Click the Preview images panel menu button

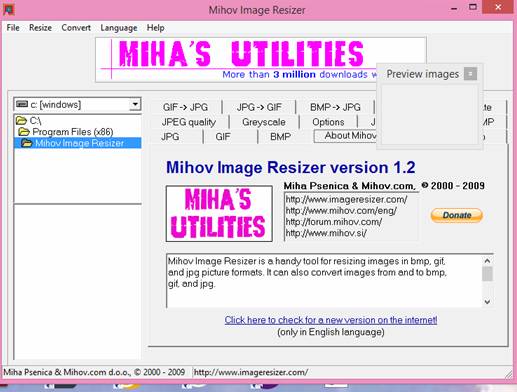point(470,74)
